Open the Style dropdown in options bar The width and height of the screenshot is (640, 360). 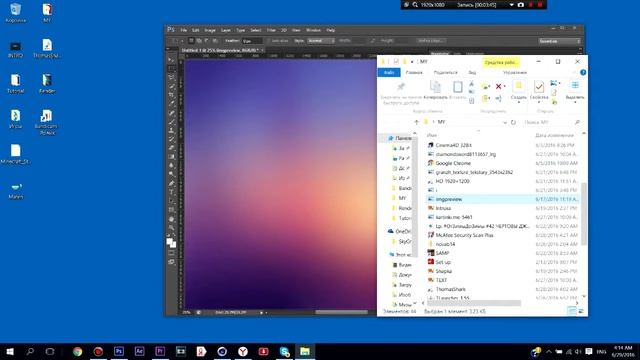(321, 41)
